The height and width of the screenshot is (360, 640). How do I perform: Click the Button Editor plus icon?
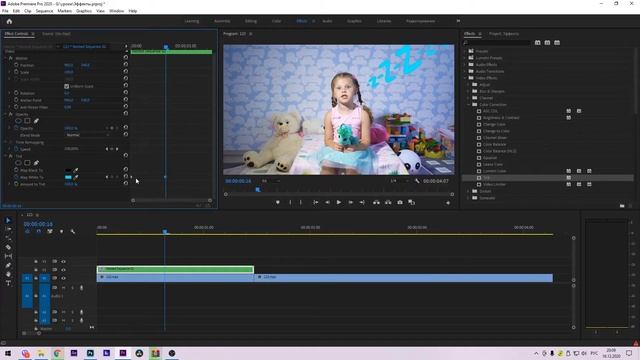point(448,203)
